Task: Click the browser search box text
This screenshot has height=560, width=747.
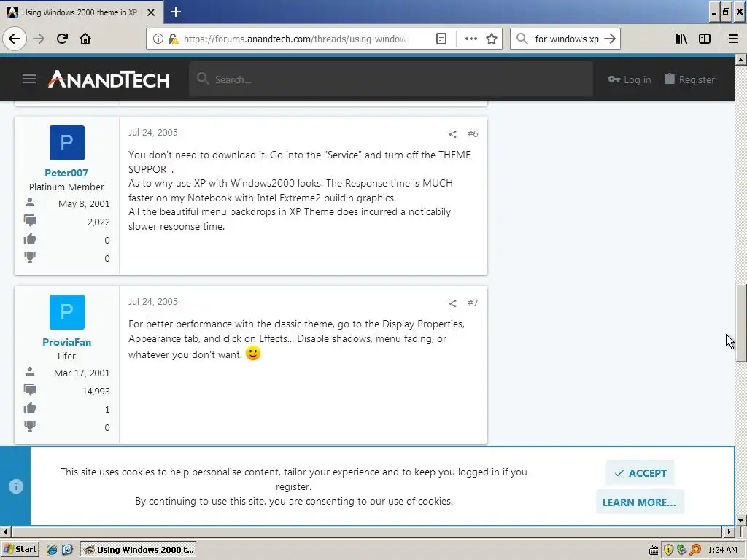Action: 566,39
